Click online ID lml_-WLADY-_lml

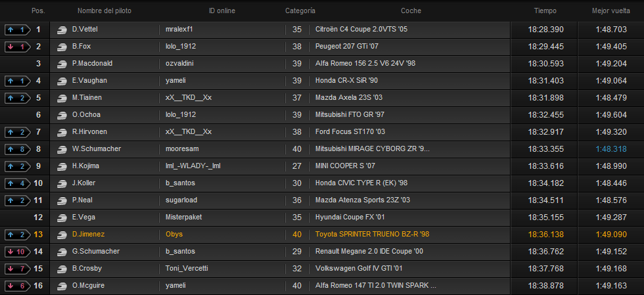193,166
